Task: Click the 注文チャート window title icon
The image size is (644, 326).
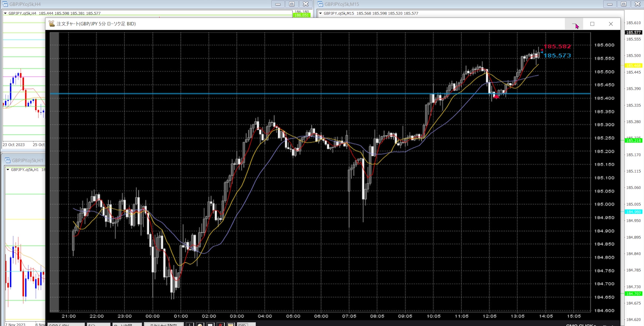Action: (52, 24)
